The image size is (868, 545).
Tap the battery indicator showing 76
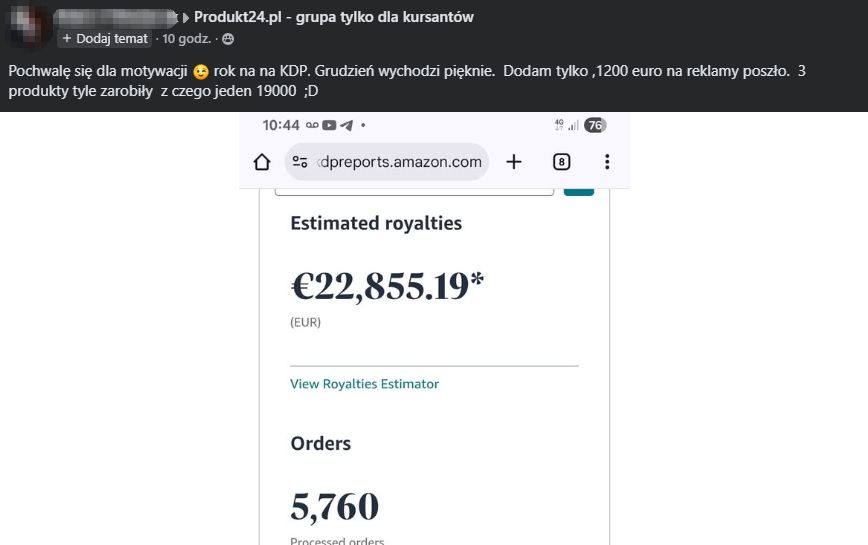point(595,125)
